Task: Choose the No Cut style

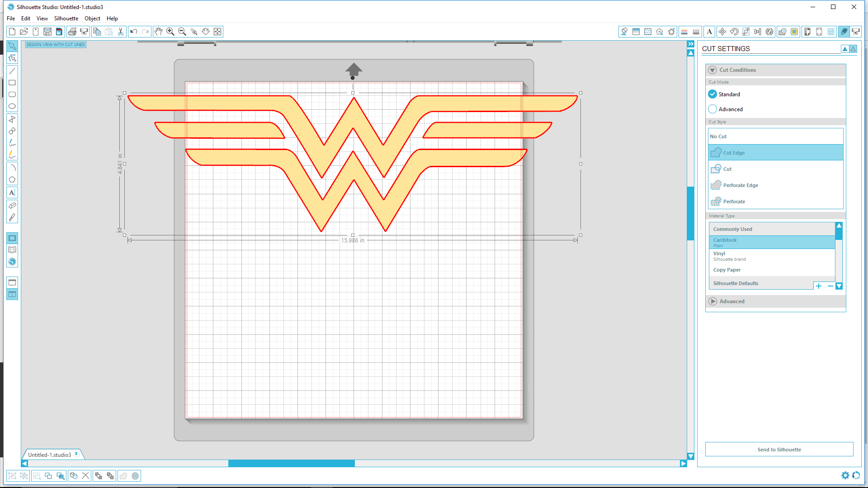Action: pyautogui.click(x=775, y=136)
